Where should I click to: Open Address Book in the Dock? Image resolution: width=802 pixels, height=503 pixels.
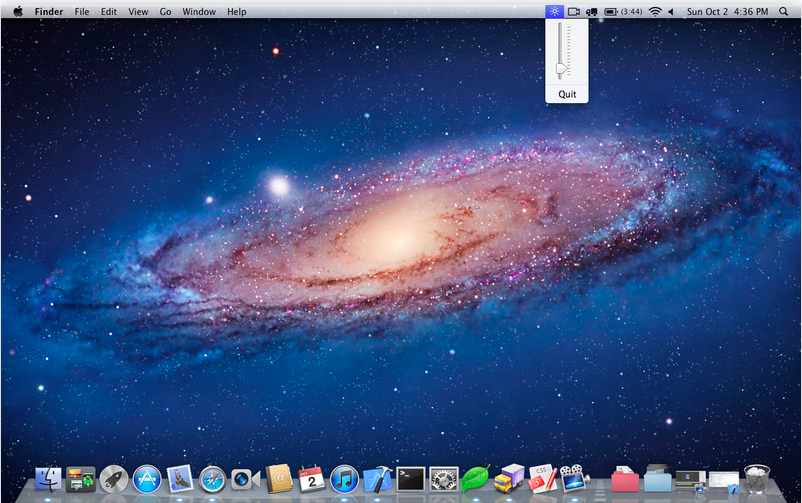pos(279,479)
